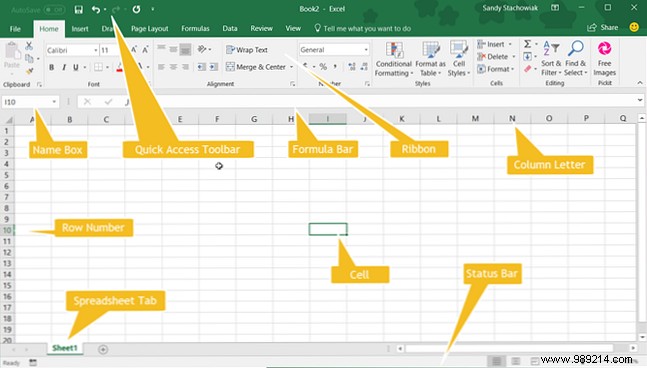The height and width of the screenshot is (368, 647).
Task: Click the Repeat circular arrow icon
Action: coord(136,9)
